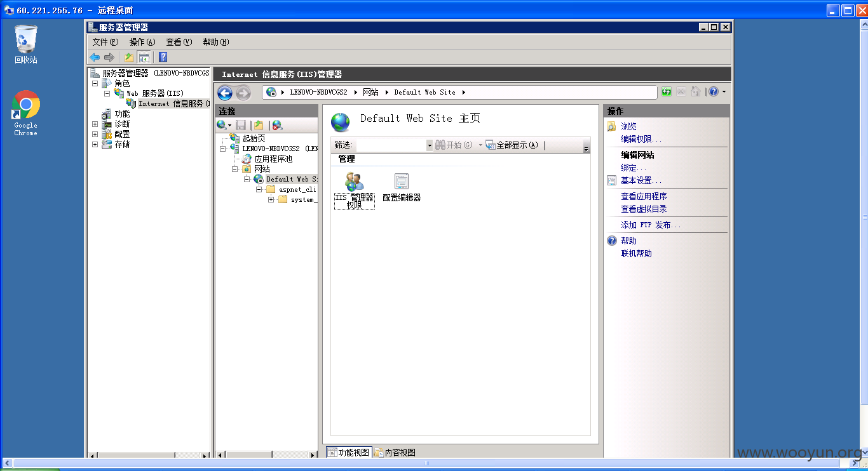
Task: Click the 编辑权限... link
Action: 641,139
